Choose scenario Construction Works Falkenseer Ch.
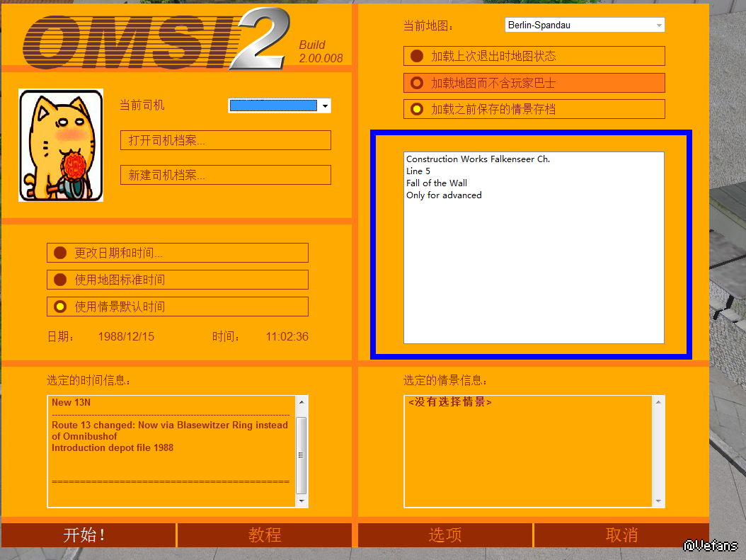 478,159
